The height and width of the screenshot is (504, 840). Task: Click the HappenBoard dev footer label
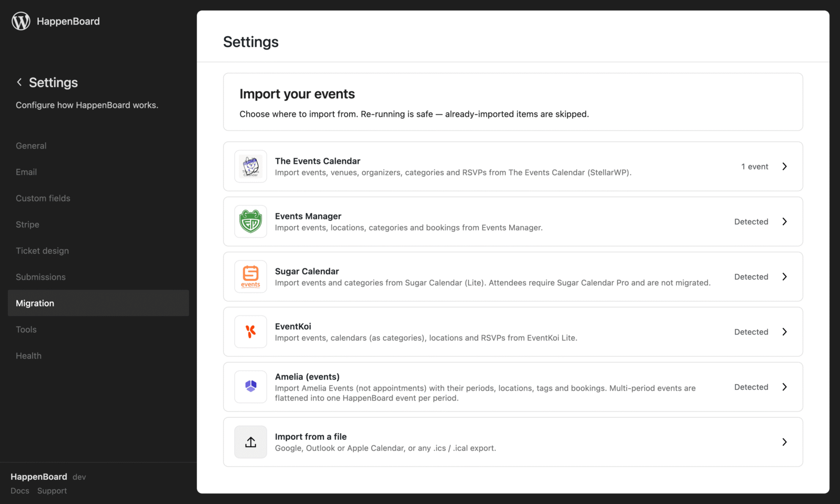[48, 477]
